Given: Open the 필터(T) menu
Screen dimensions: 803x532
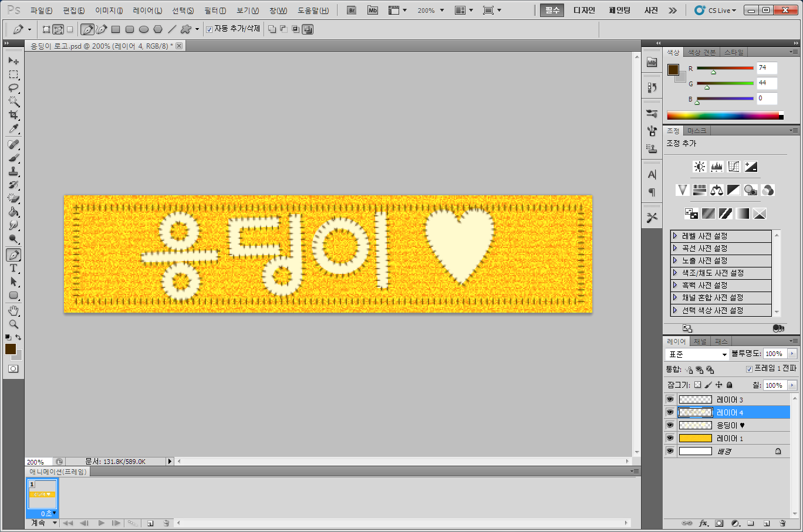Looking at the screenshot, I should point(215,11).
